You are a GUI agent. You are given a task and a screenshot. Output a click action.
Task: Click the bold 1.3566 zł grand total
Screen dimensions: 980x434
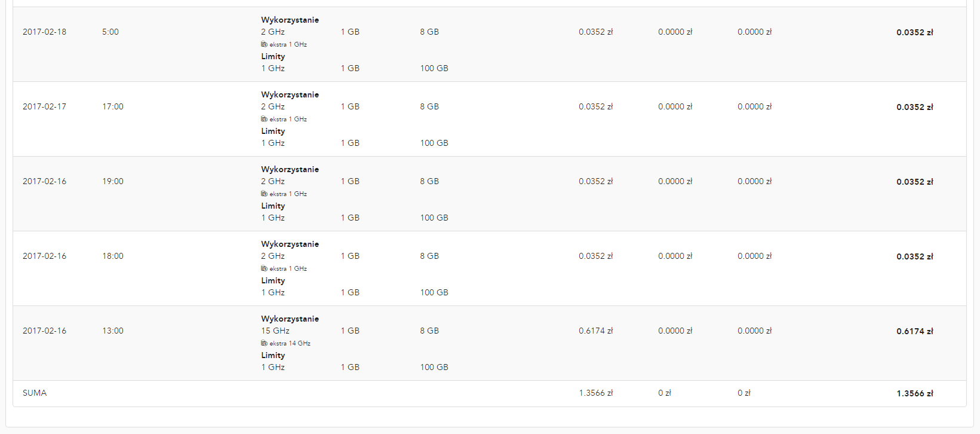click(914, 393)
